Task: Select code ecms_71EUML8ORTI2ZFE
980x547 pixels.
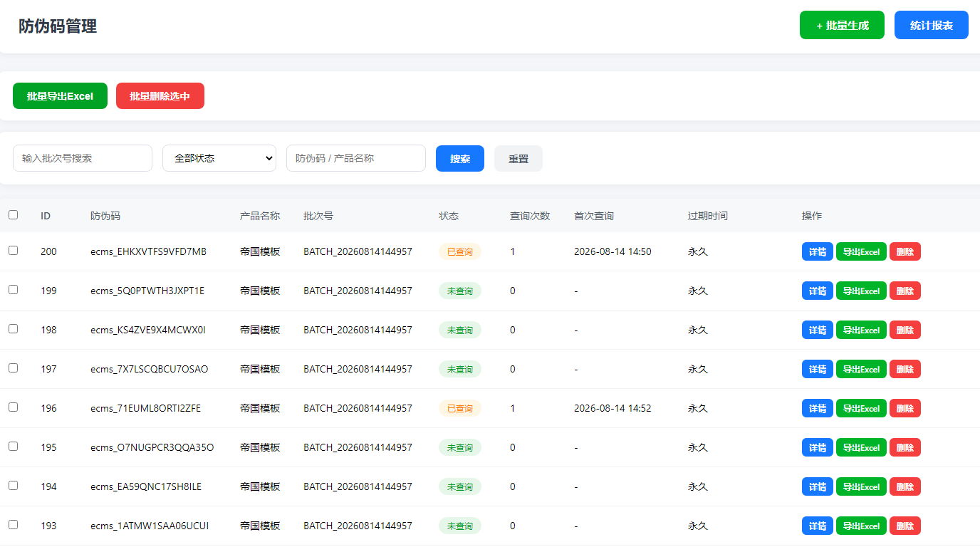Action: pos(146,408)
